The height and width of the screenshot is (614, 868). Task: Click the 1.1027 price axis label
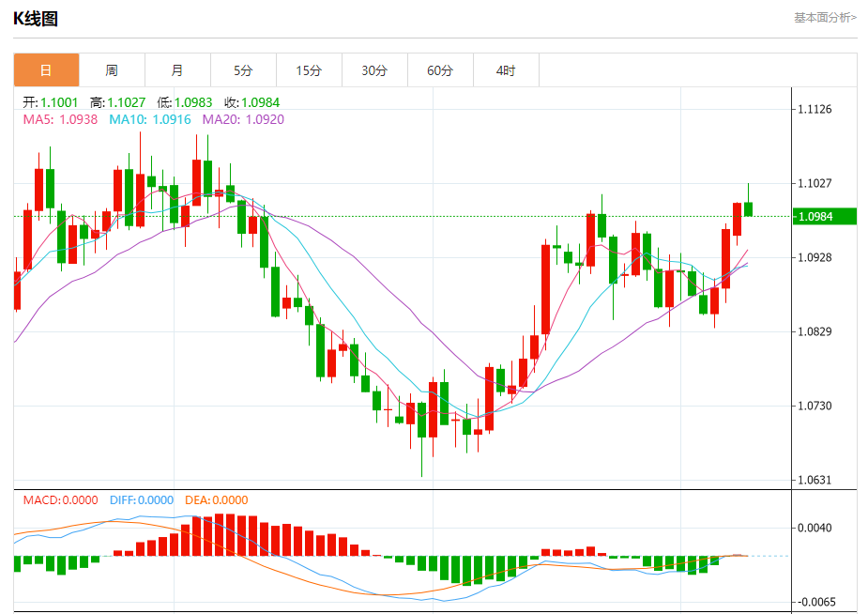(x=815, y=183)
